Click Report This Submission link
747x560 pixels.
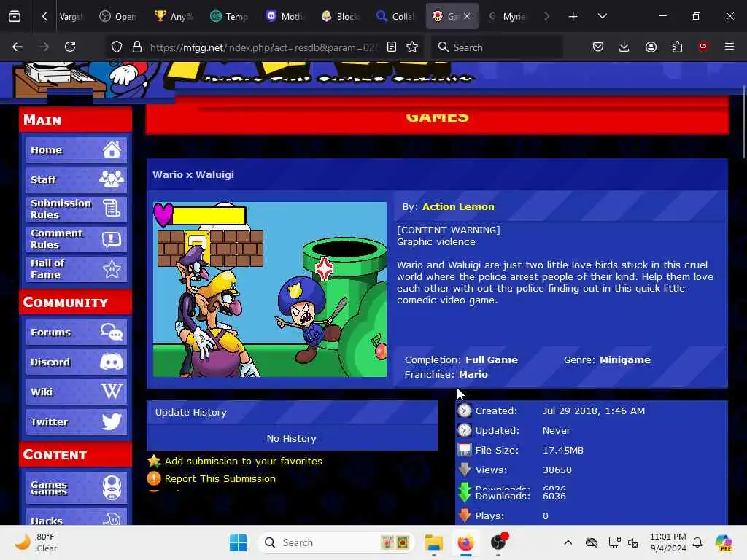[220, 478]
